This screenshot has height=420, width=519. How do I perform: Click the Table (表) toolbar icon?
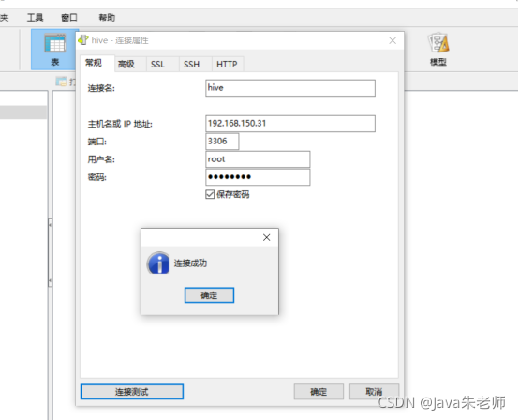click(x=54, y=50)
